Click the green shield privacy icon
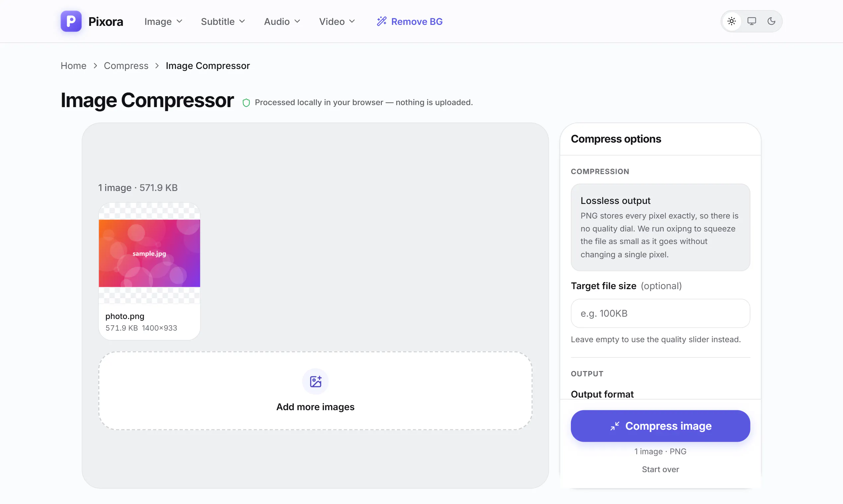This screenshot has height=504, width=843. click(246, 102)
